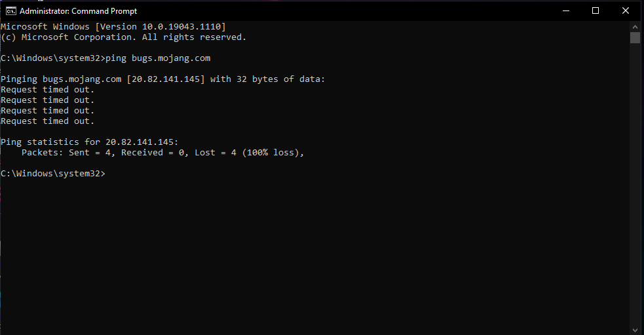
Task: Click the "Ping statistics for" heading line
Action: 89,142
